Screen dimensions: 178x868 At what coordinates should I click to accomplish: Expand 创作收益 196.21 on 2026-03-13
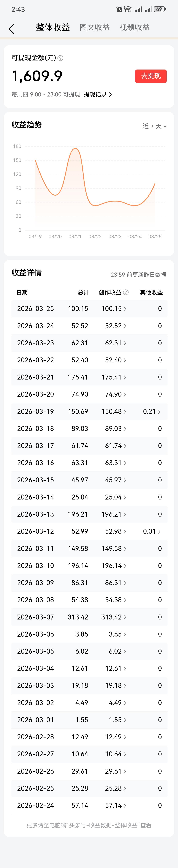[114, 514]
